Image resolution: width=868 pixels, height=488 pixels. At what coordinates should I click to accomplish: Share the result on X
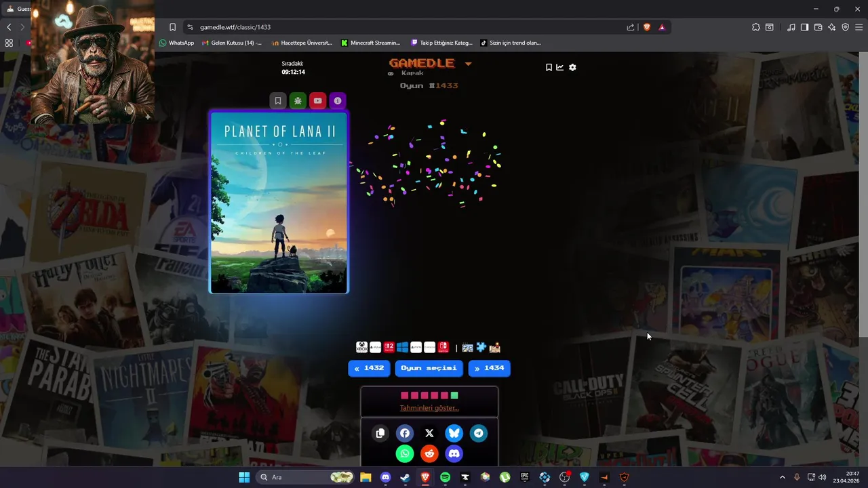point(429,433)
